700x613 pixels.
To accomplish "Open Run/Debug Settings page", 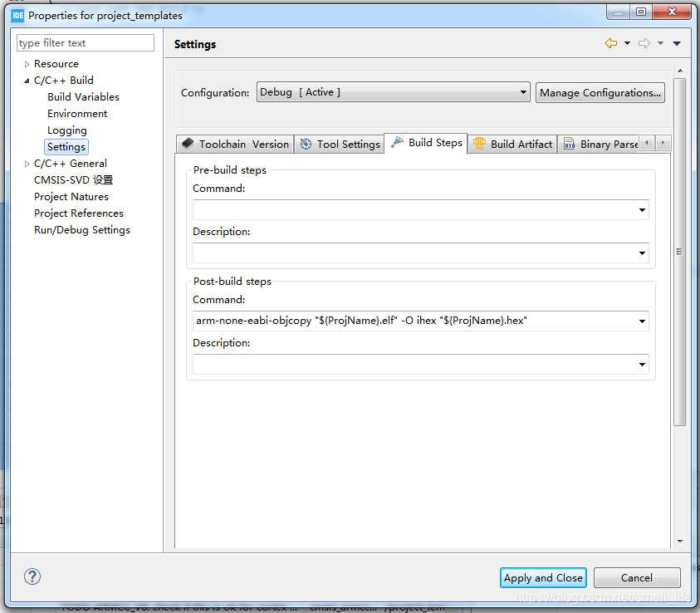I will click(82, 230).
